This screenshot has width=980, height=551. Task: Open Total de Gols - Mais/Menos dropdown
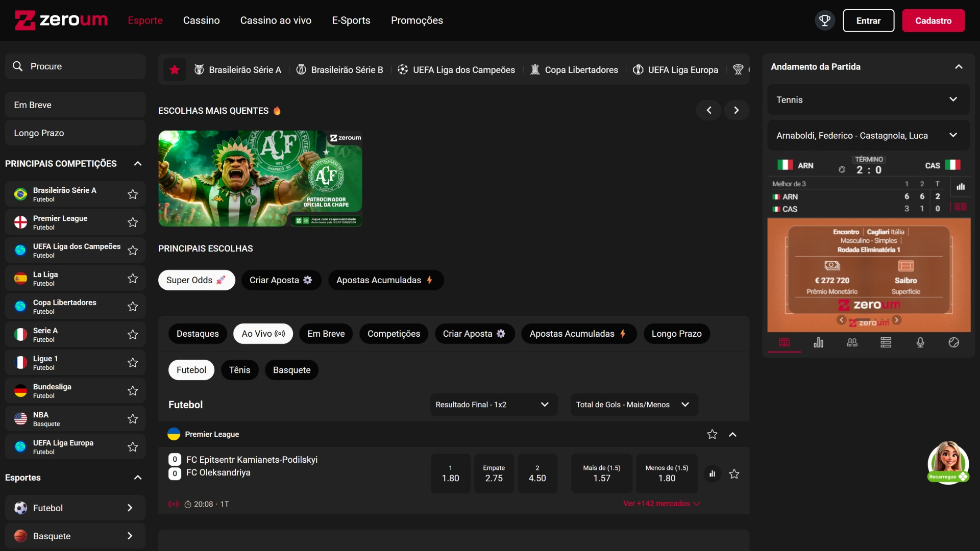(x=634, y=405)
